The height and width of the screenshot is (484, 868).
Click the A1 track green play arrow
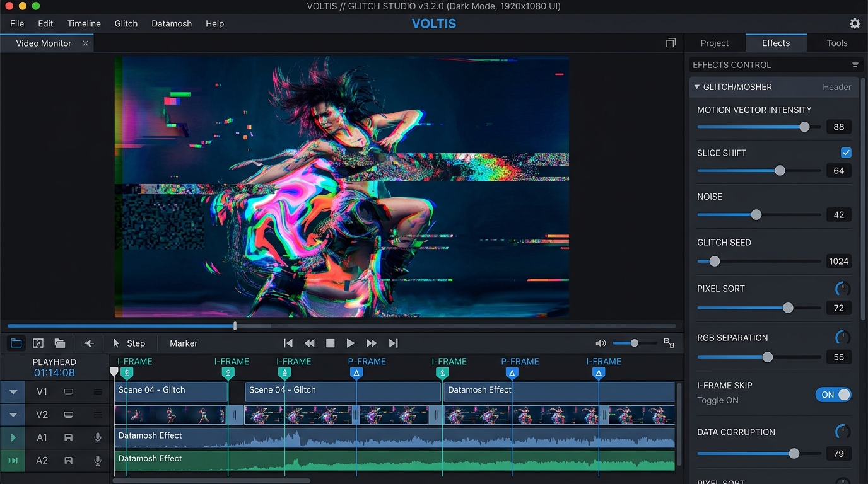(13, 437)
